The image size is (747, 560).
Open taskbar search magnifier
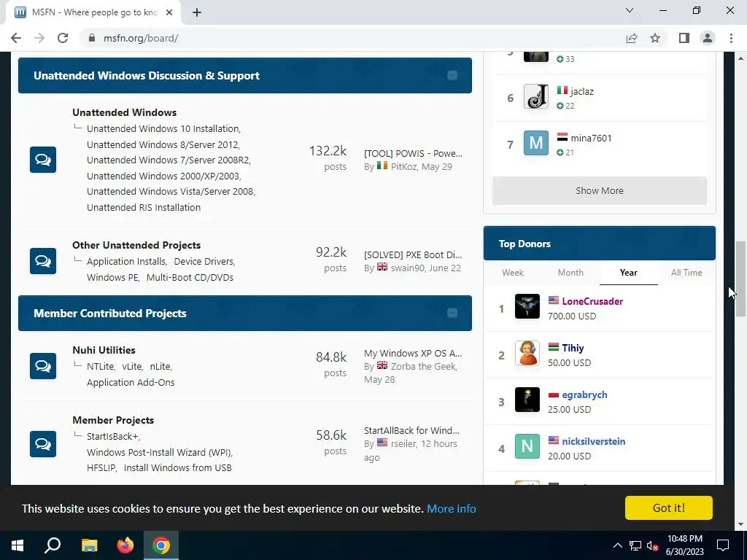pyautogui.click(x=53, y=545)
